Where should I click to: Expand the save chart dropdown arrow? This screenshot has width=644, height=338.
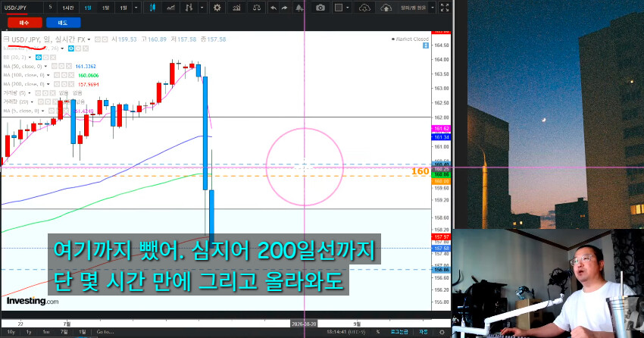coord(433,8)
